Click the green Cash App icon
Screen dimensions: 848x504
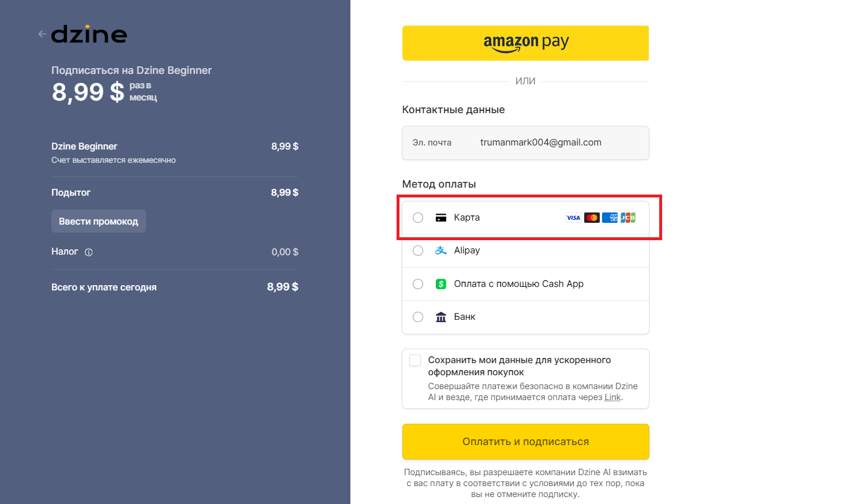coord(441,284)
